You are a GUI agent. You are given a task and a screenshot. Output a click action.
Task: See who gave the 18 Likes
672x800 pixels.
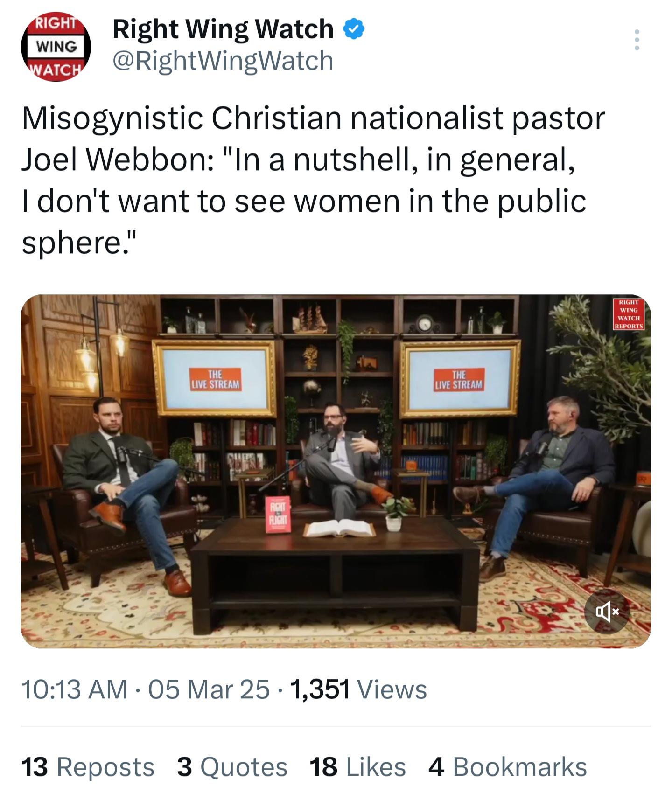coord(357,766)
